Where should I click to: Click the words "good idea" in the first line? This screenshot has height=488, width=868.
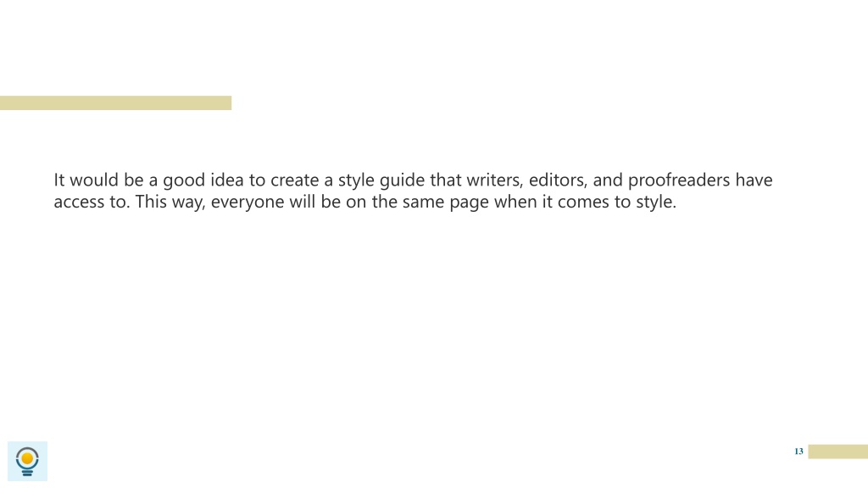pyautogui.click(x=203, y=180)
